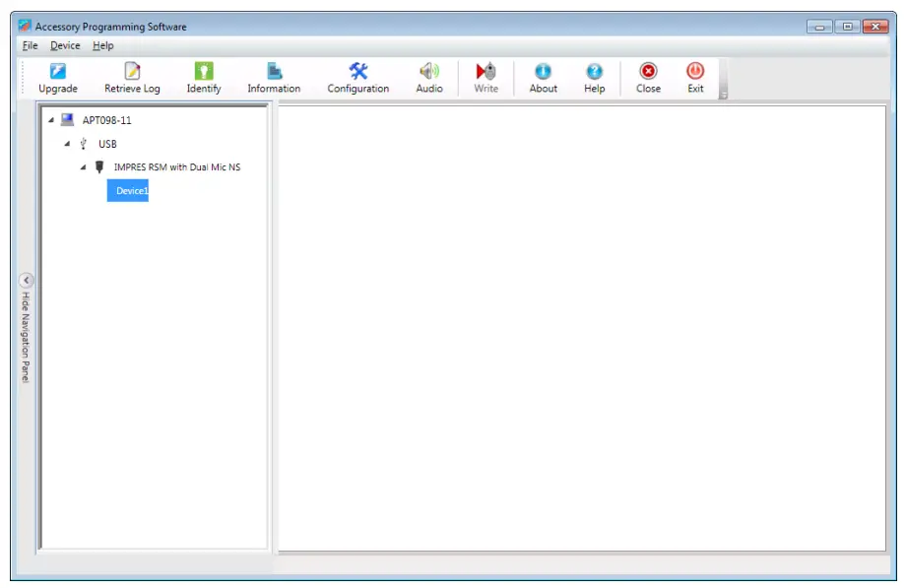Click the Write toolbar icon
Screen dimensions: 906x588
(x=485, y=78)
